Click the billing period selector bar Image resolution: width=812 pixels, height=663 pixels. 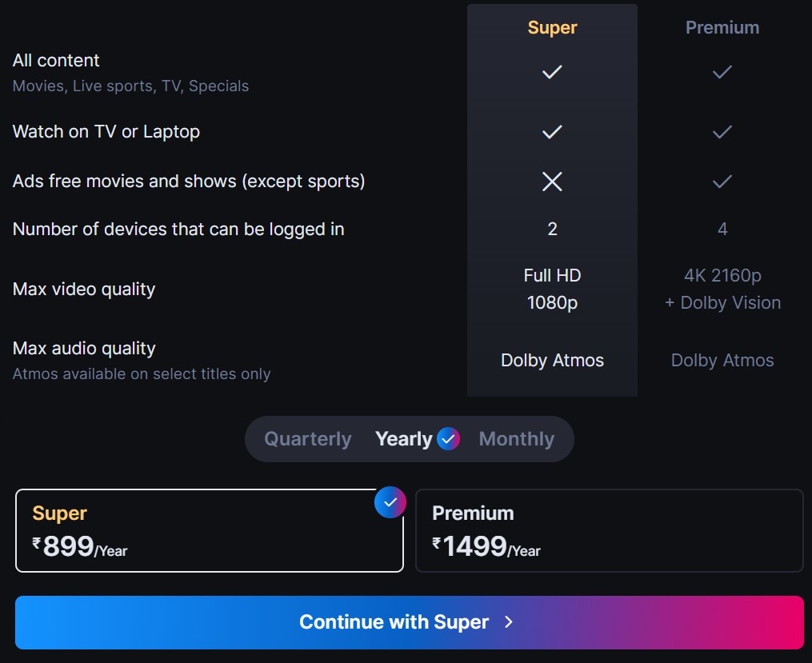[x=409, y=438]
